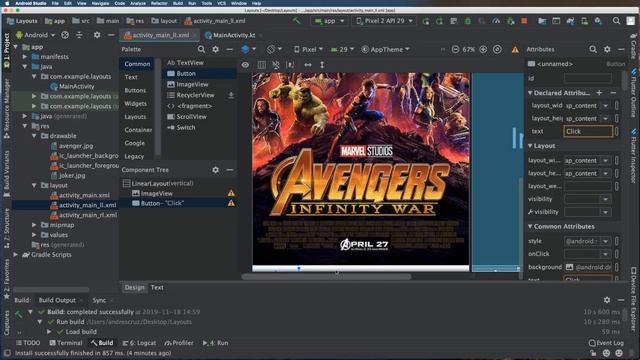The image size is (640, 360).
Task: Toggle baseline alignment icon
Action: (290, 64)
